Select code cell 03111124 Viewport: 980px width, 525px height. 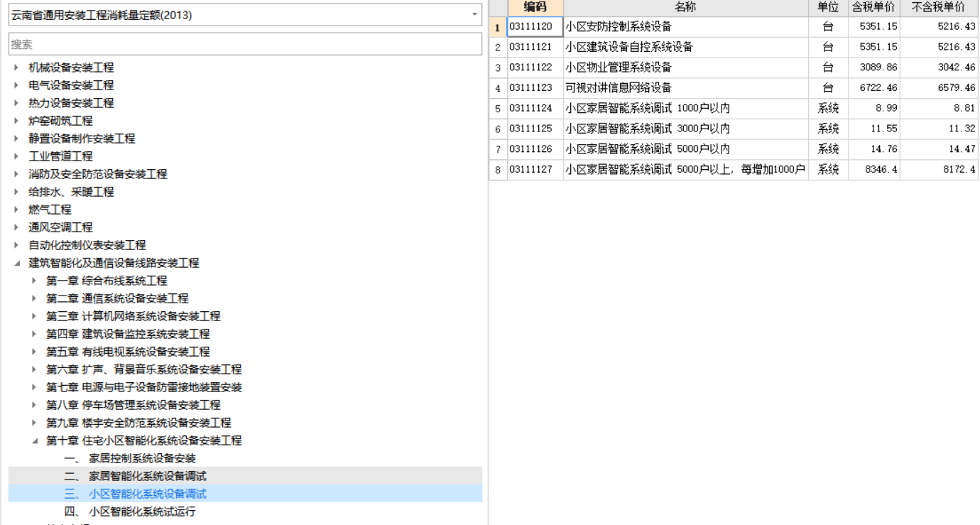coord(535,109)
